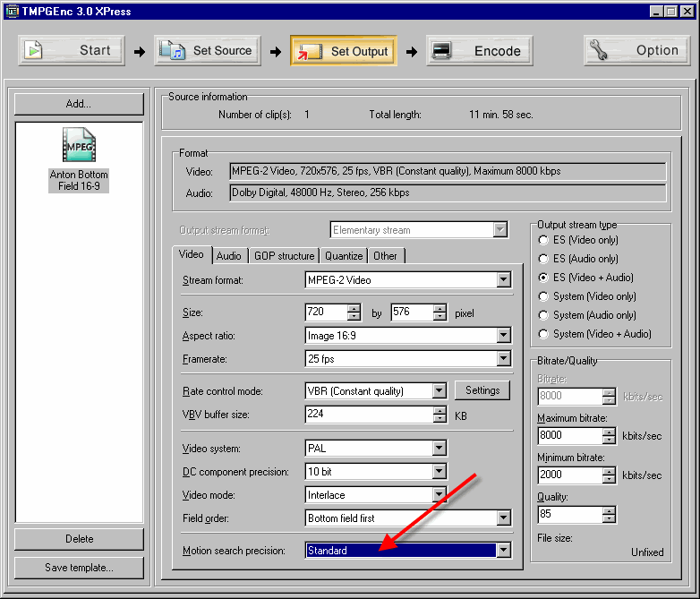Open DC component precision dropdown
Viewport: 700px width, 599px height.
(440, 471)
